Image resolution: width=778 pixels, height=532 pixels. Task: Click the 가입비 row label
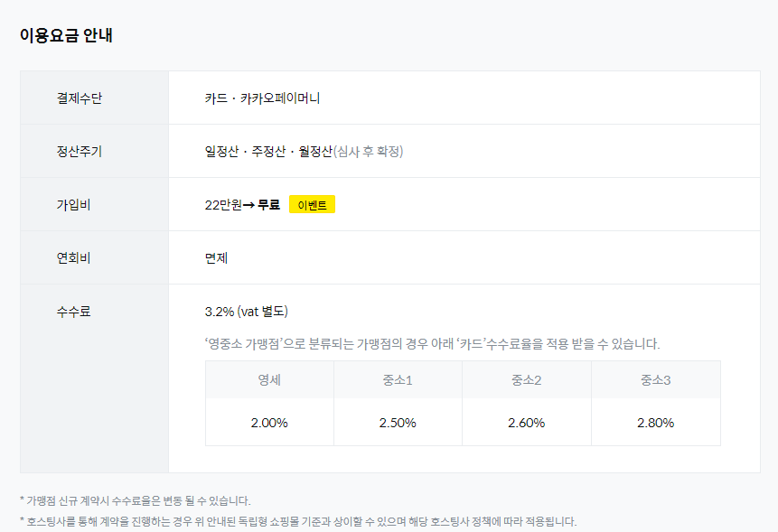click(73, 205)
